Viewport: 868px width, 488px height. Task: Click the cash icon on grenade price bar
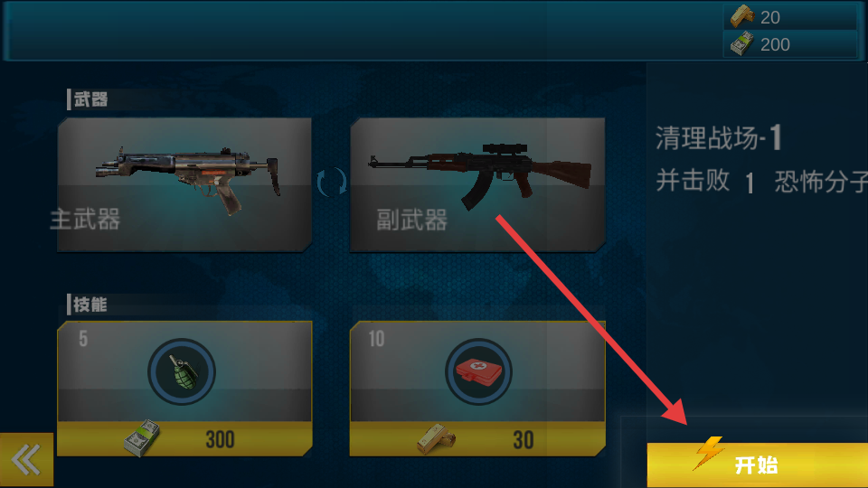point(142,438)
